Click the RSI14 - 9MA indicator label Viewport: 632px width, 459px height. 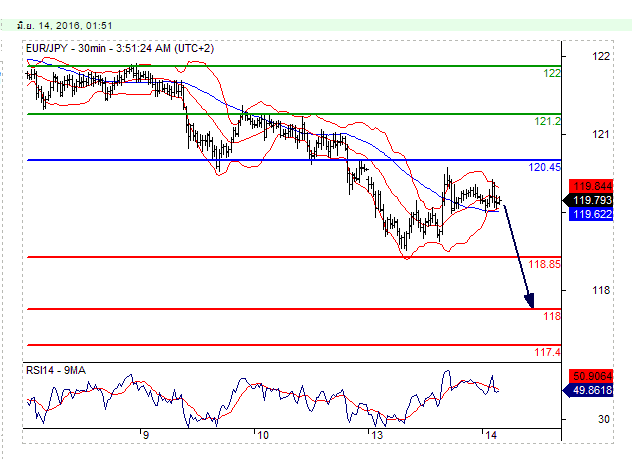[56, 370]
